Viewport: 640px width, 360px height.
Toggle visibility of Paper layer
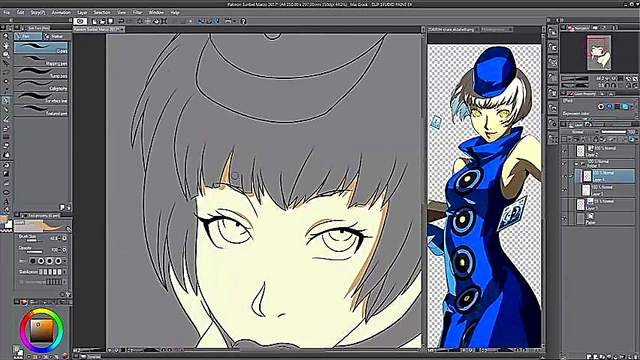pos(564,219)
